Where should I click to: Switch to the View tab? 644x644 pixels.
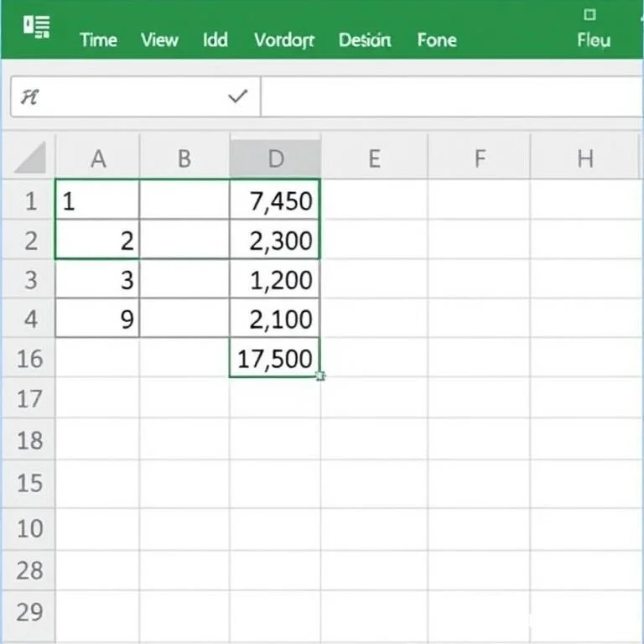tap(159, 39)
